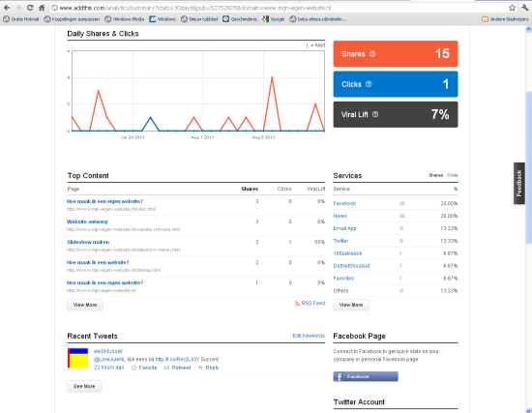Open the browser home icon
This screenshot has height=413, width=532.
(x=42, y=8)
